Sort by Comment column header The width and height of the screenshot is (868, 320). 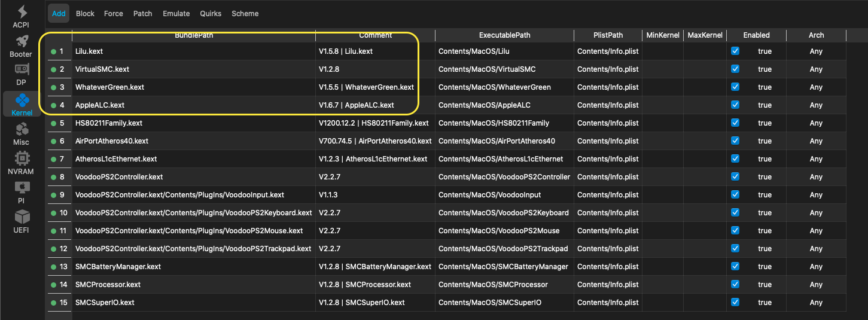[376, 35]
